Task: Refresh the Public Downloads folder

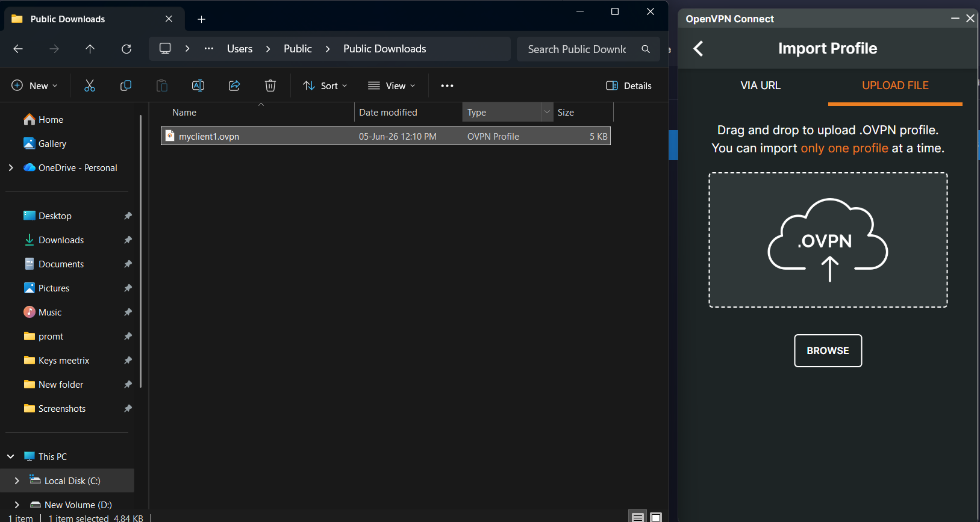Action: [x=126, y=49]
